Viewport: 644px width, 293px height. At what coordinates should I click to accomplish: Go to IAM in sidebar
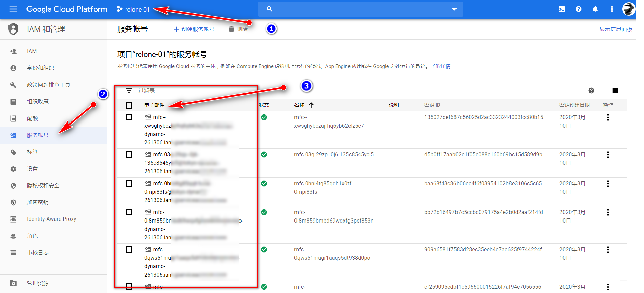tap(54, 51)
